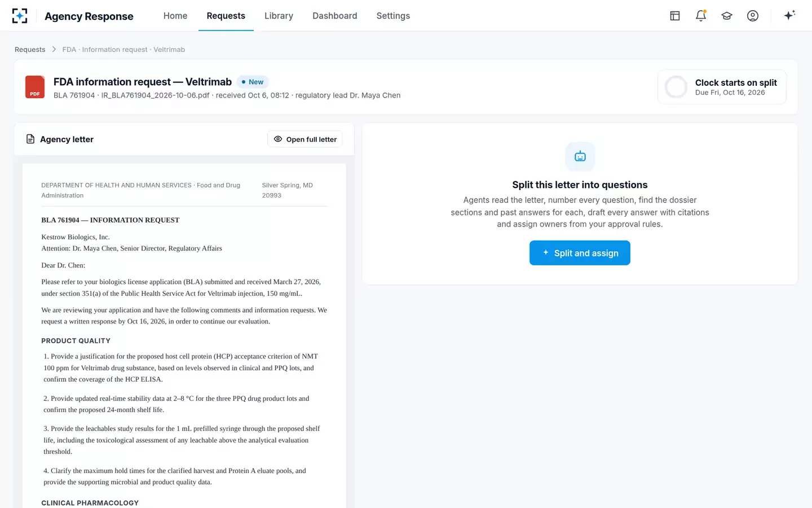Click 'Dear Dr. Chen:' salutation
Viewport: 812px width, 508px height.
tap(63, 265)
